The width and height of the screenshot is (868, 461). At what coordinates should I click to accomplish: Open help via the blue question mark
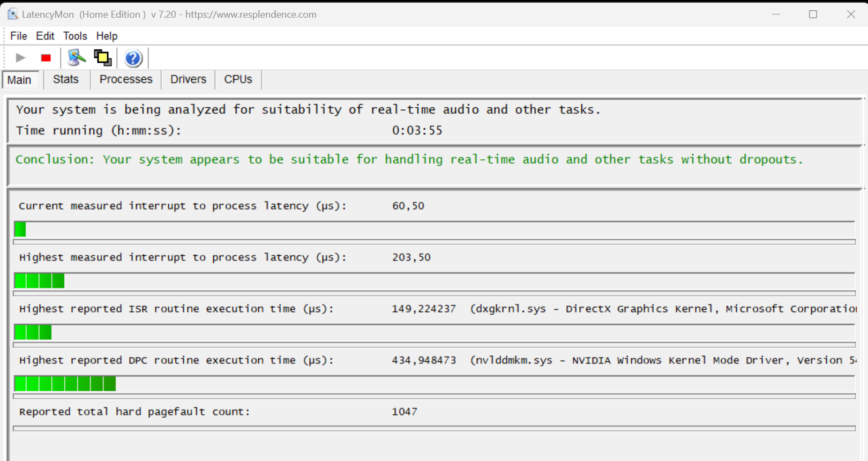click(133, 58)
